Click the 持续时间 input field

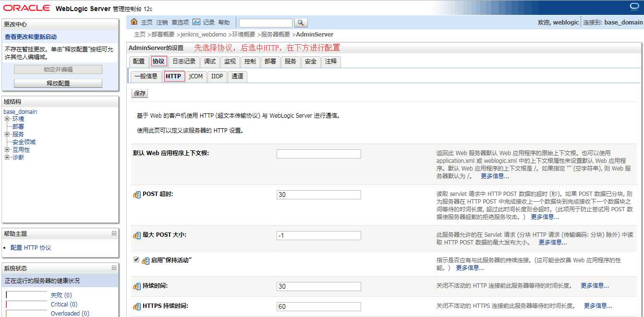tap(319, 286)
